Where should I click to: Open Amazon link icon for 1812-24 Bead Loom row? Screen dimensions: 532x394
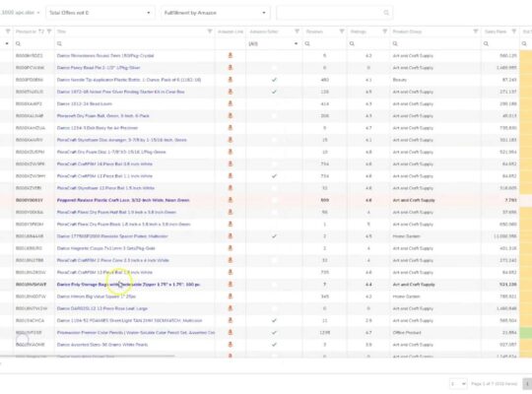tap(231, 103)
